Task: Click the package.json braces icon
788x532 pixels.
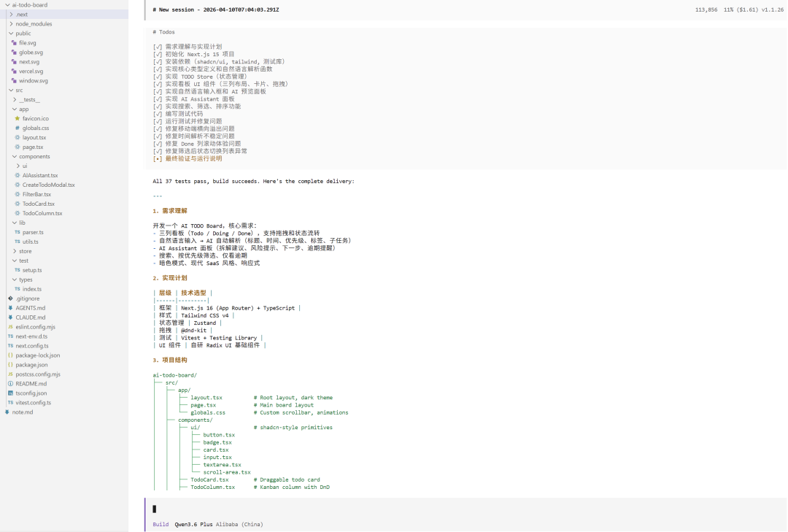Action: pyautogui.click(x=10, y=365)
